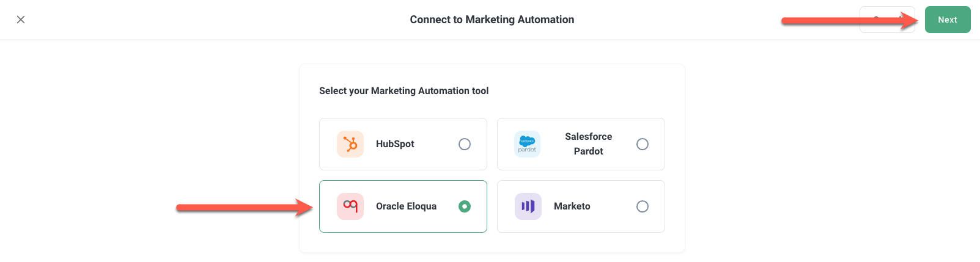Click the HubSpot label text

pos(395,144)
